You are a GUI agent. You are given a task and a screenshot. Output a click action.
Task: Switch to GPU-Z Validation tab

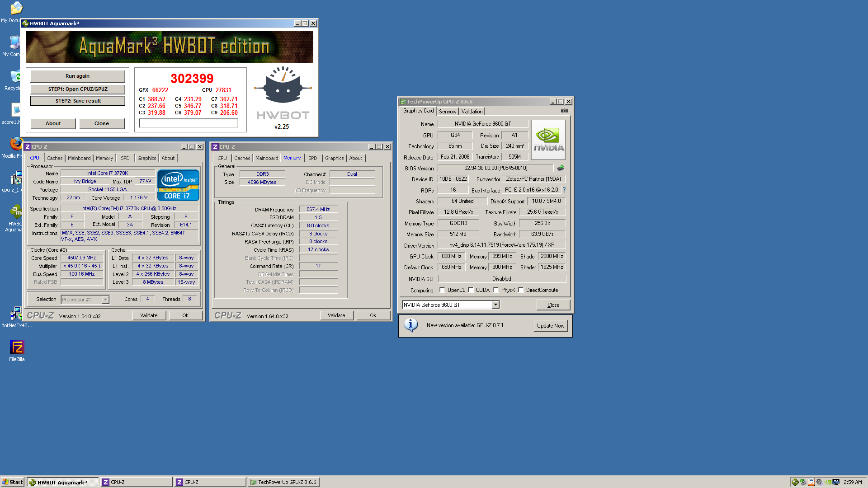click(472, 112)
